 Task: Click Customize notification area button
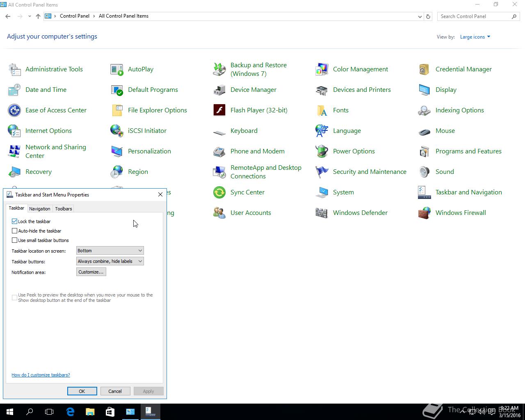91,272
